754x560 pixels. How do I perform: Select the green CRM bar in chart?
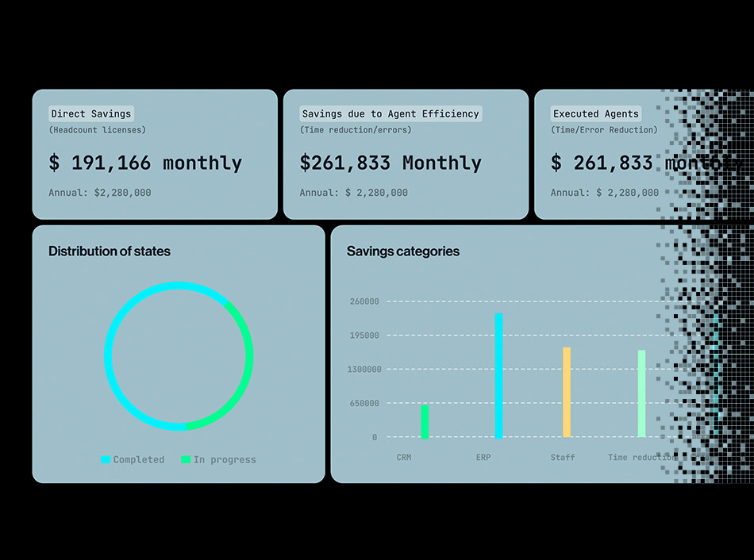coord(425,421)
